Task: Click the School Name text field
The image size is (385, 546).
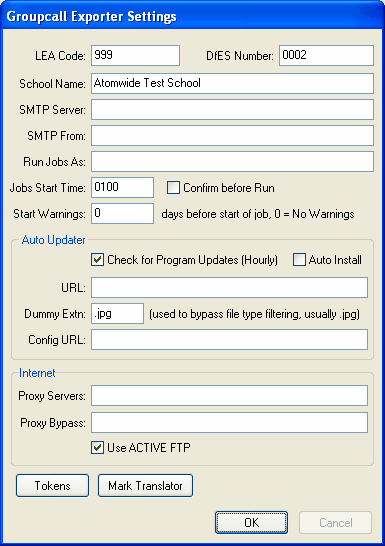Action: pos(232,83)
